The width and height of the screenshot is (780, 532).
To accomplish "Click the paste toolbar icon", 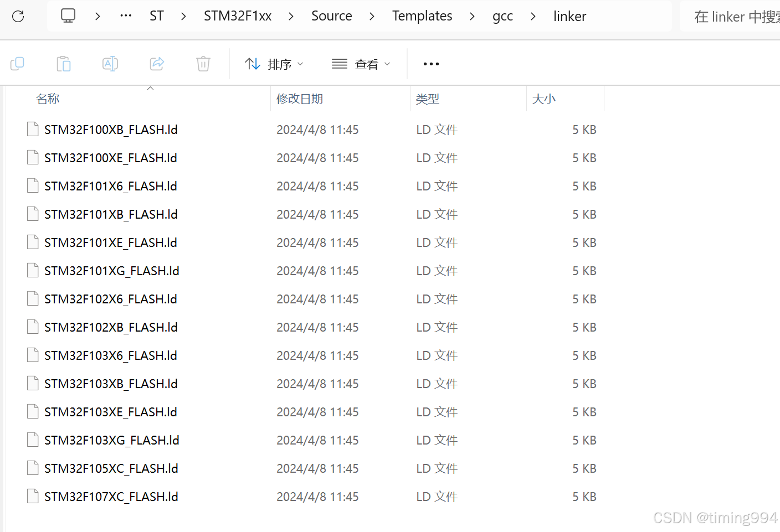I will pos(64,64).
